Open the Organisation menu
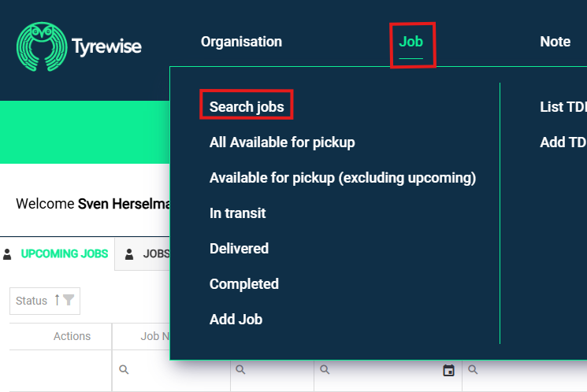 tap(241, 42)
